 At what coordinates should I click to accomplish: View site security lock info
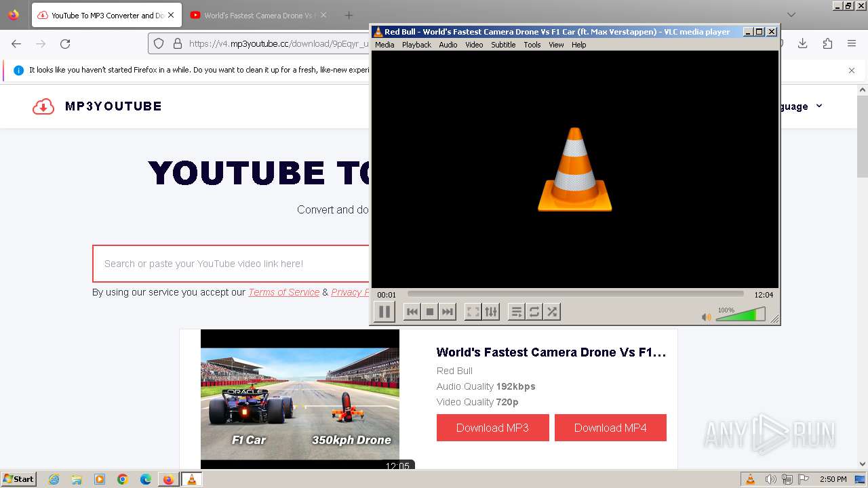click(x=178, y=43)
